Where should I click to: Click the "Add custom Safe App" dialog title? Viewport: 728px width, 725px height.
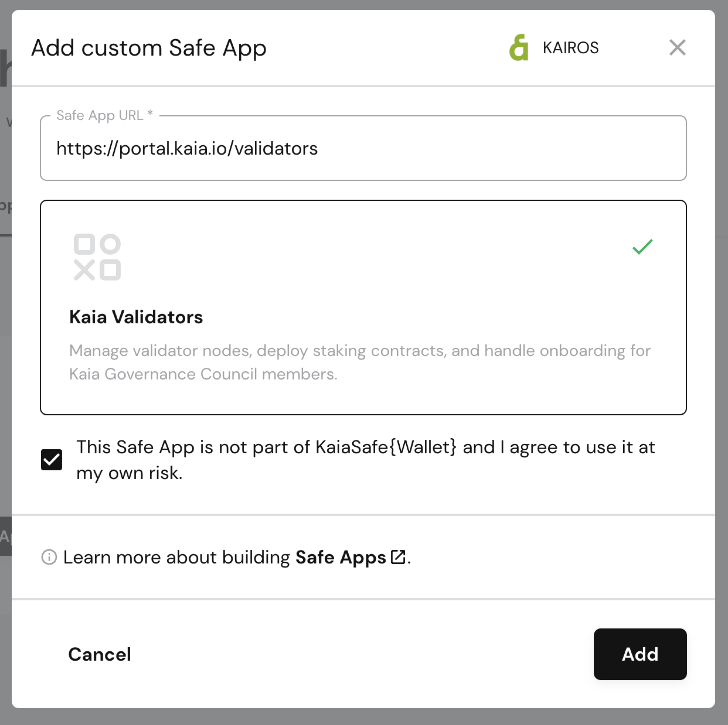pyautogui.click(x=149, y=48)
